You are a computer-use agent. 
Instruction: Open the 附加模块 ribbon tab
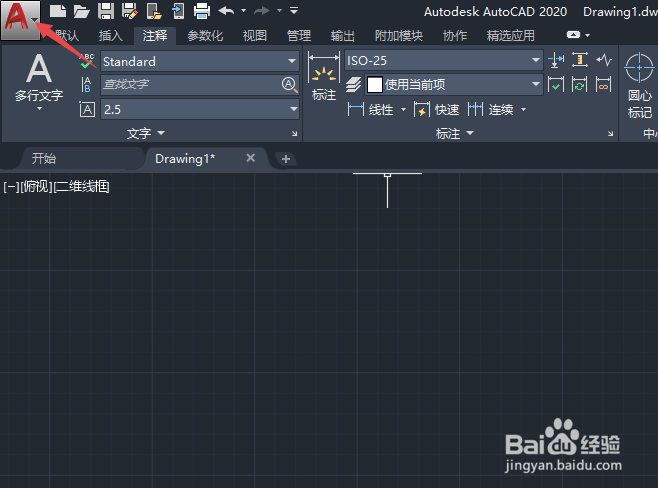point(399,36)
